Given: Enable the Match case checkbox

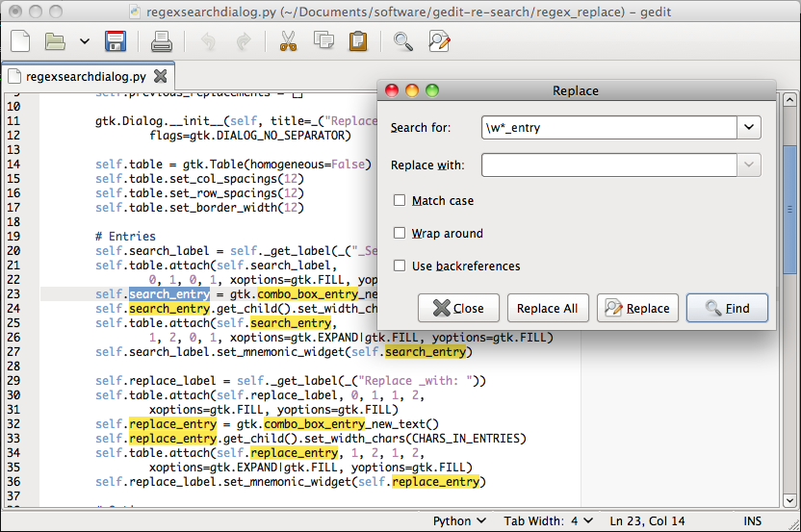Looking at the screenshot, I should pyautogui.click(x=400, y=201).
